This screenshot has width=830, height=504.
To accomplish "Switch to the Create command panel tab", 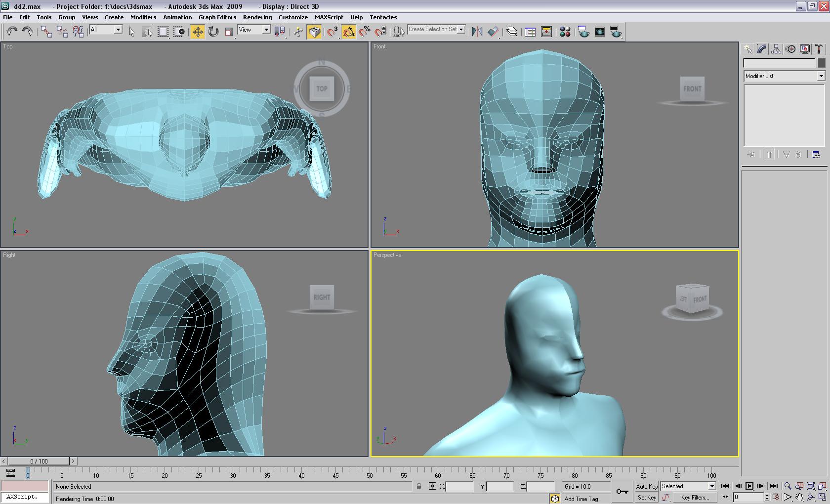I will point(748,49).
